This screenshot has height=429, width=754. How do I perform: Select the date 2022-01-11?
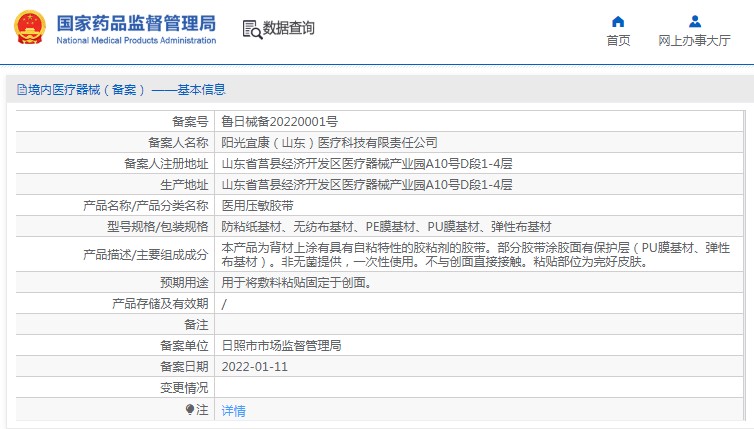(254, 367)
